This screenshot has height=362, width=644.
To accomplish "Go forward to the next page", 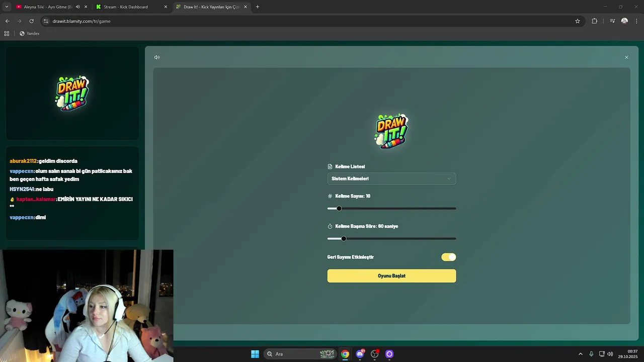I will [x=19, y=21].
